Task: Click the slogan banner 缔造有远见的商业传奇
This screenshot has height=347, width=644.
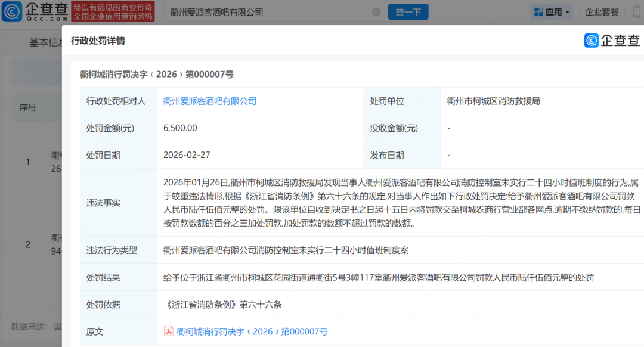Action: [x=113, y=12]
